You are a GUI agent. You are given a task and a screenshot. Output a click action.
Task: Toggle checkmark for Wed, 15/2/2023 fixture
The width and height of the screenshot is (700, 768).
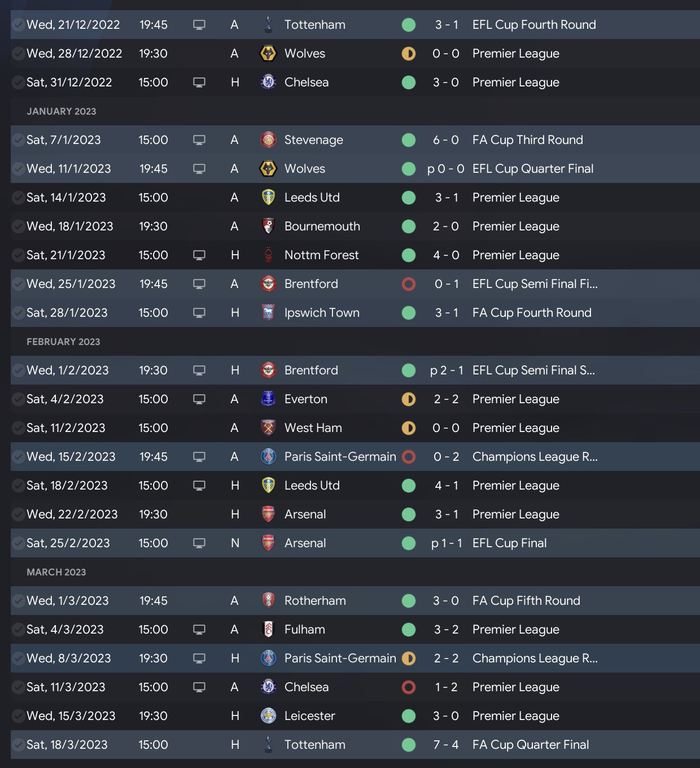click(x=18, y=457)
